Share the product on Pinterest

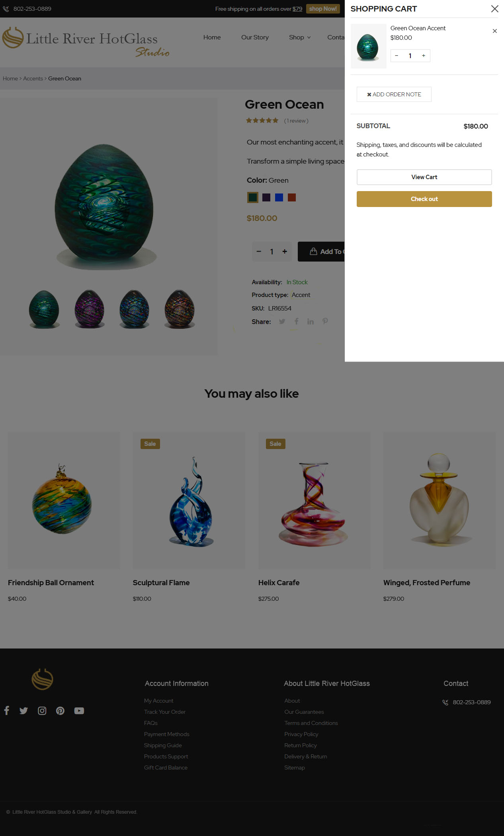point(325,321)
